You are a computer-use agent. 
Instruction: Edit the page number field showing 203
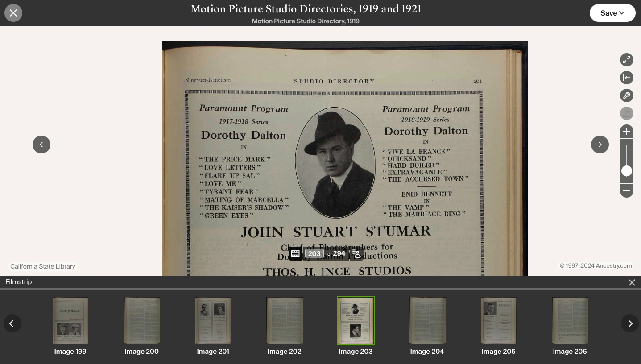coord(314,253)
